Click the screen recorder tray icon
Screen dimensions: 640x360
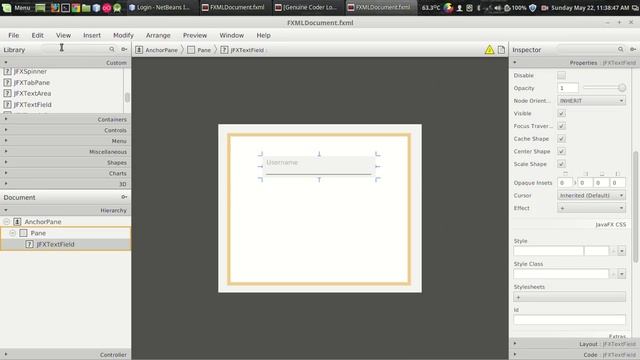544,8
